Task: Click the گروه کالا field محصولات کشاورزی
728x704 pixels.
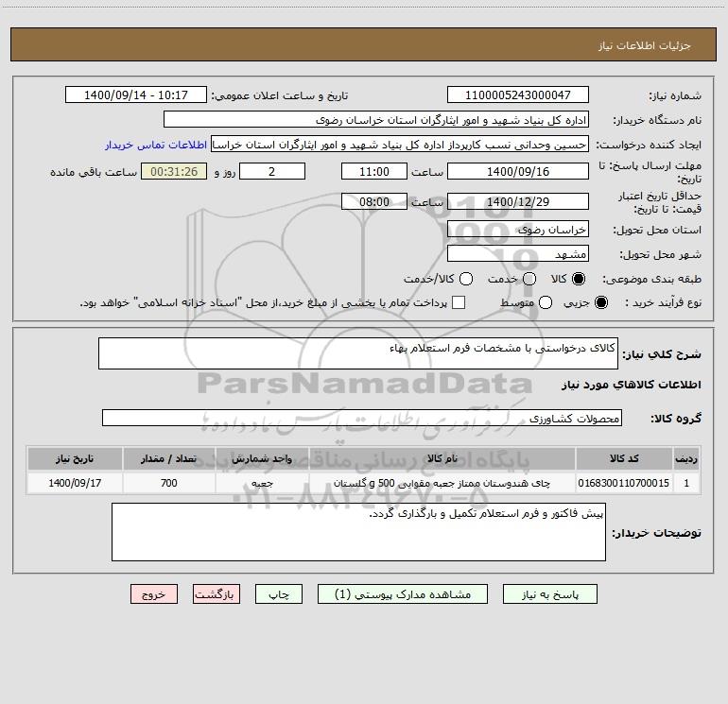Action: click(362, 418)
